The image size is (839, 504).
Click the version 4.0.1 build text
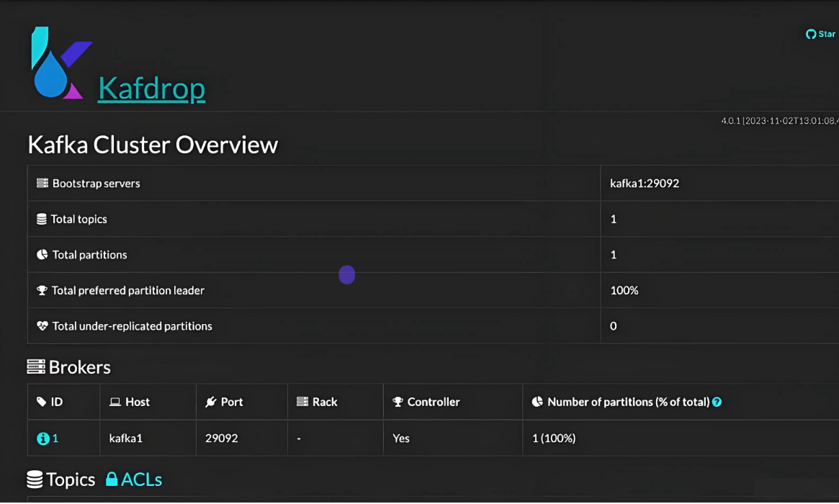pos(780,121)
